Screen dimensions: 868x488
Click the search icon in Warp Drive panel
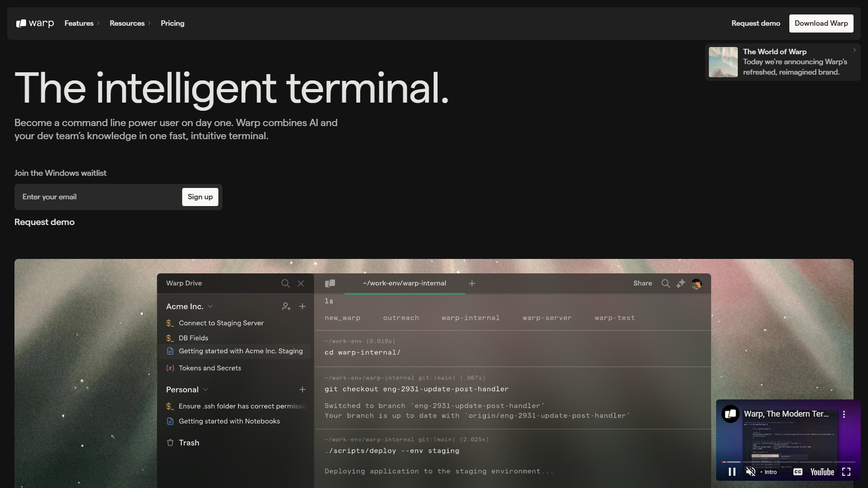point(285,283)
